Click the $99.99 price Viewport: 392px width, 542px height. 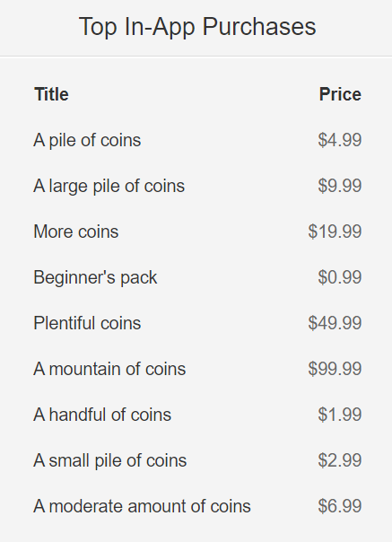[x=335, y=369]
